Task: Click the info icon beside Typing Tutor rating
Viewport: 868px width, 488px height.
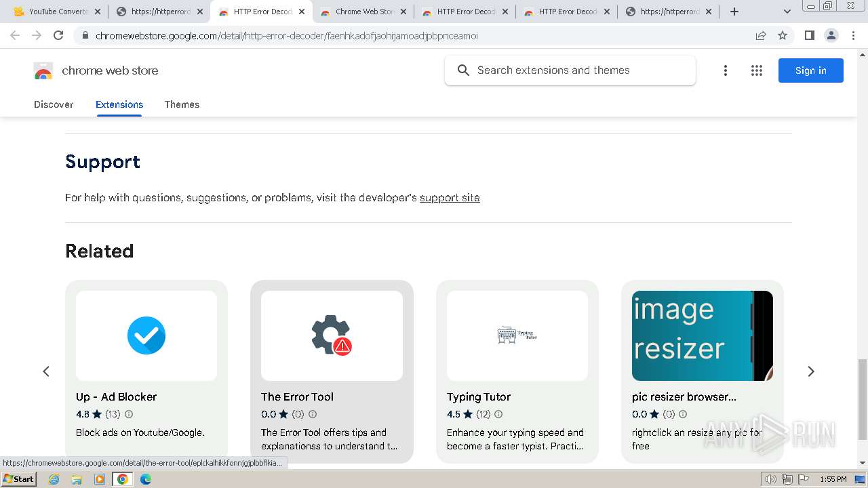Action: tap(498, 414)
